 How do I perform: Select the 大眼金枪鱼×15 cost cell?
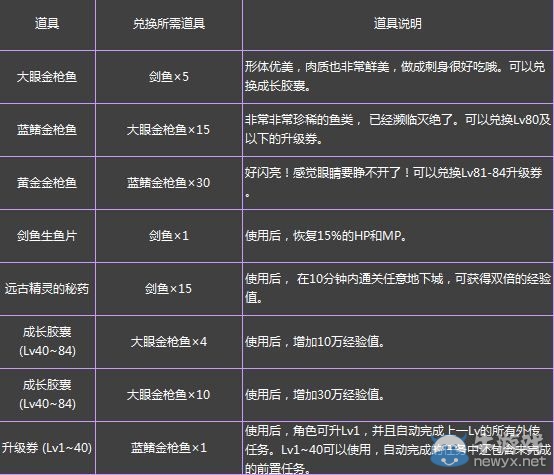[169, 130]
